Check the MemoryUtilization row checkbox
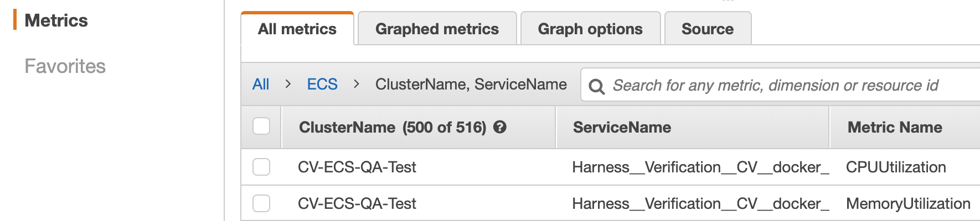This screenshot has width=980, height=221. 261,203
